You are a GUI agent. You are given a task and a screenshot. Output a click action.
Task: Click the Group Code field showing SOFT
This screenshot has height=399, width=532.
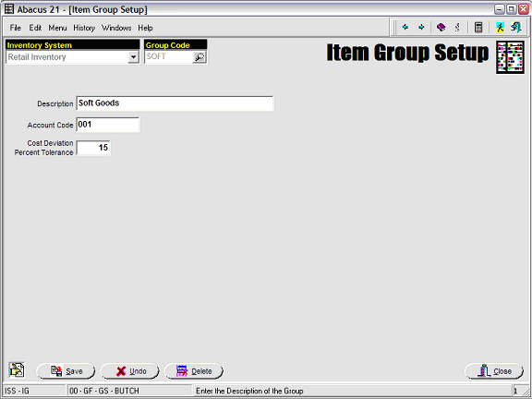169,57
